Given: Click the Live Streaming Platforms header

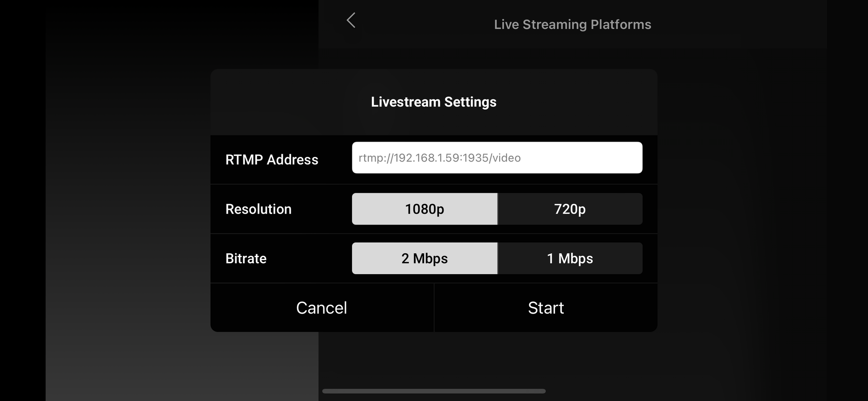Looking at the screenshot, I should pos(572,24).
